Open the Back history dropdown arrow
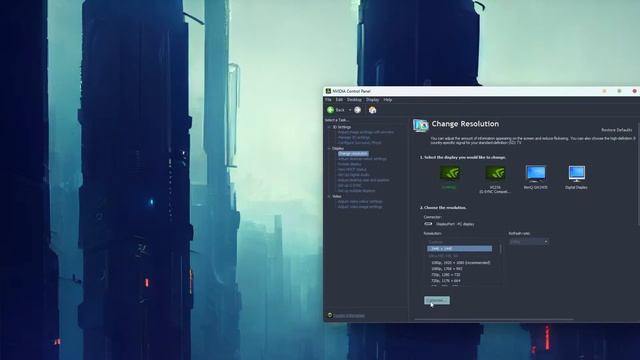Viewport: 640px width, 360px height. click(350, 110)
